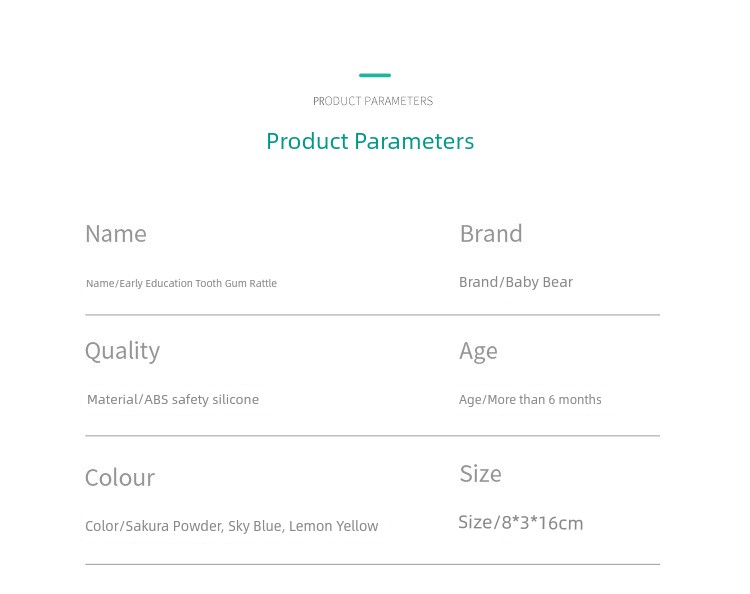Click the Age section heading
The image size is (750, 594).
(478, 352)
